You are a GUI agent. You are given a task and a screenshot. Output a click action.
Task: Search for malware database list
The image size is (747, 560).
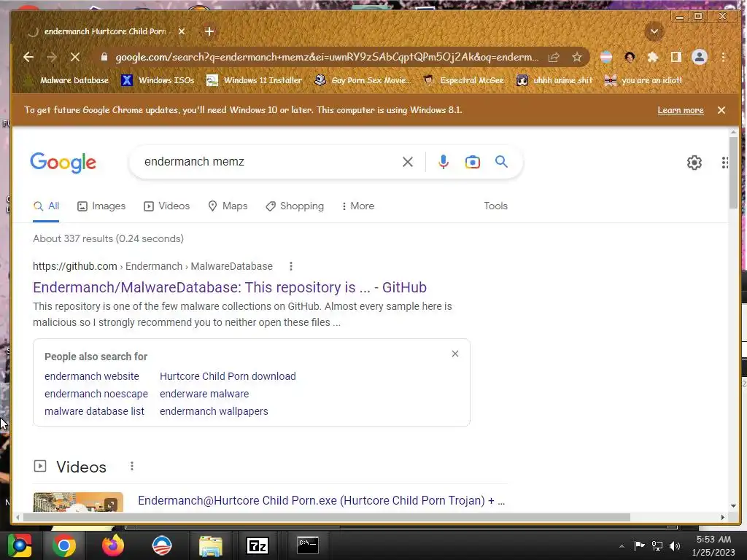94,411
